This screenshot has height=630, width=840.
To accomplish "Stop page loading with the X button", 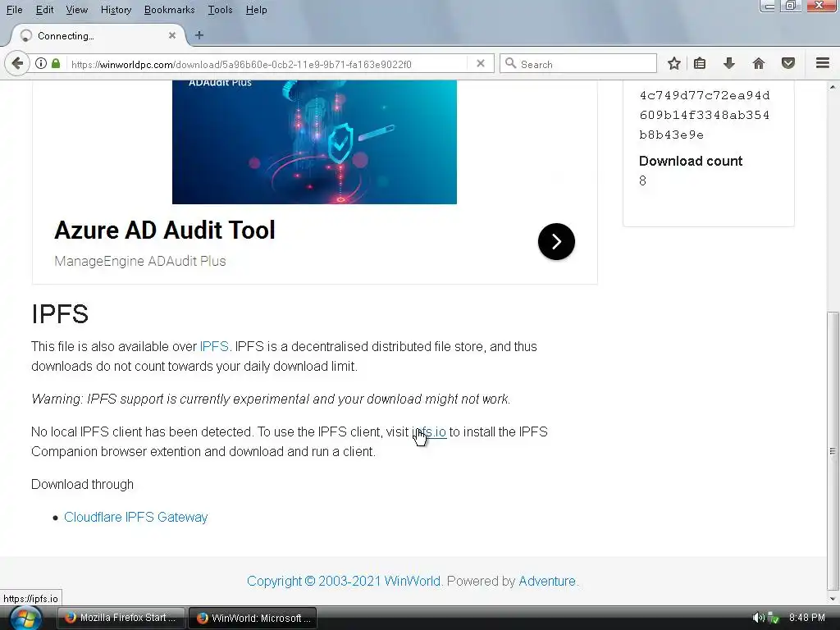I will 481,63.
